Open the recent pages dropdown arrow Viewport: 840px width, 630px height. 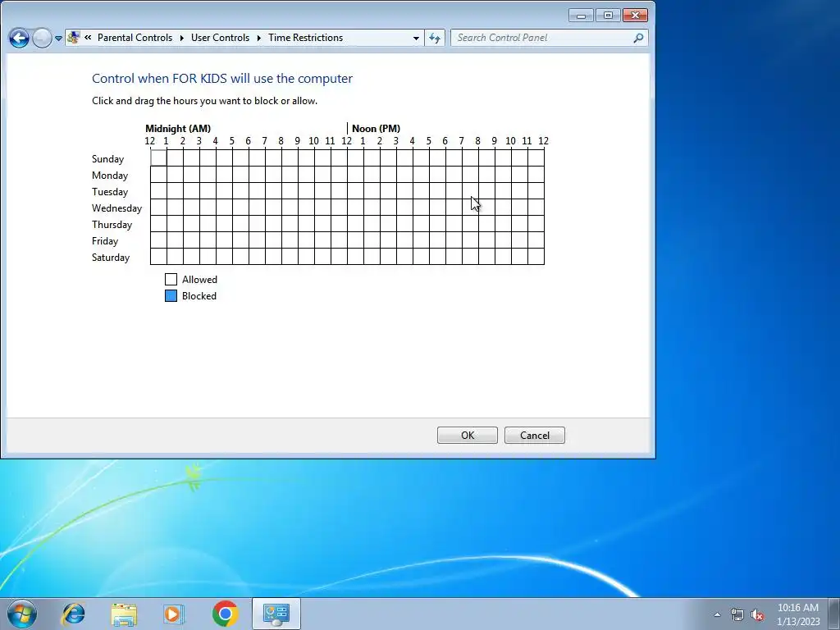(x=58, y=39)
